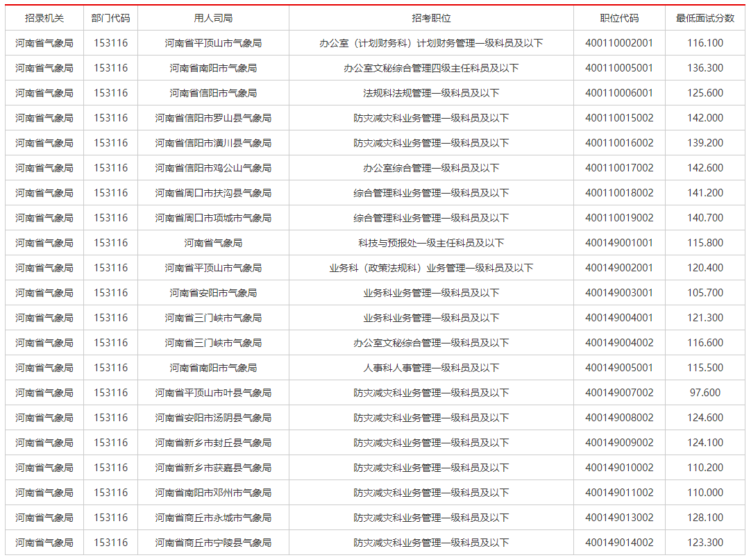
Task: Select position code 400149002001
Action: 619,268
